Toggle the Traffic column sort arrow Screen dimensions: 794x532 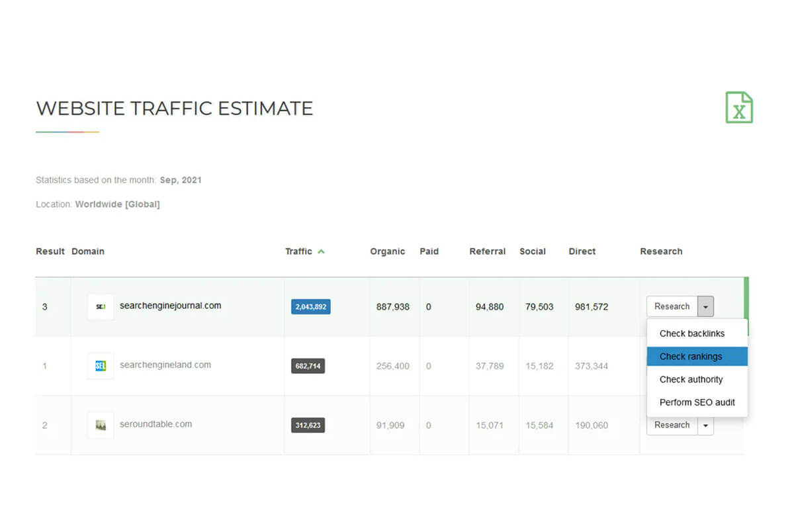coord(322,251)
